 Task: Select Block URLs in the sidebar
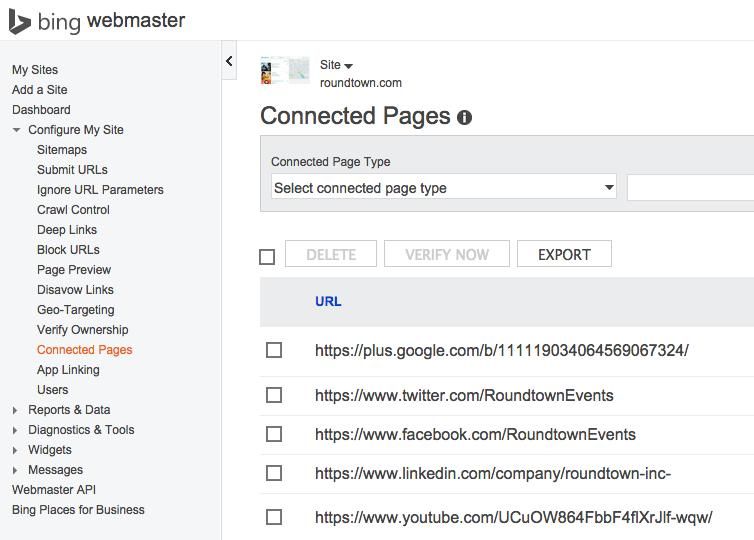click(x=68, y=250)
